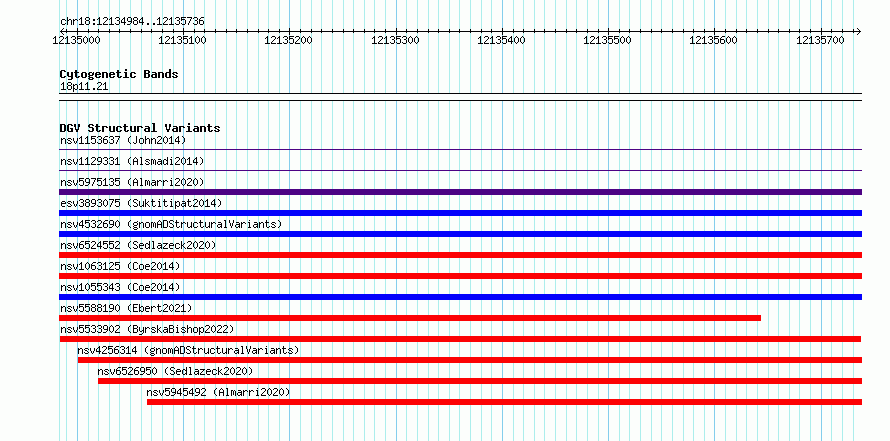Select the red bar under nsv6526950
The image size is (890, 441).
[x=480, y=381]
